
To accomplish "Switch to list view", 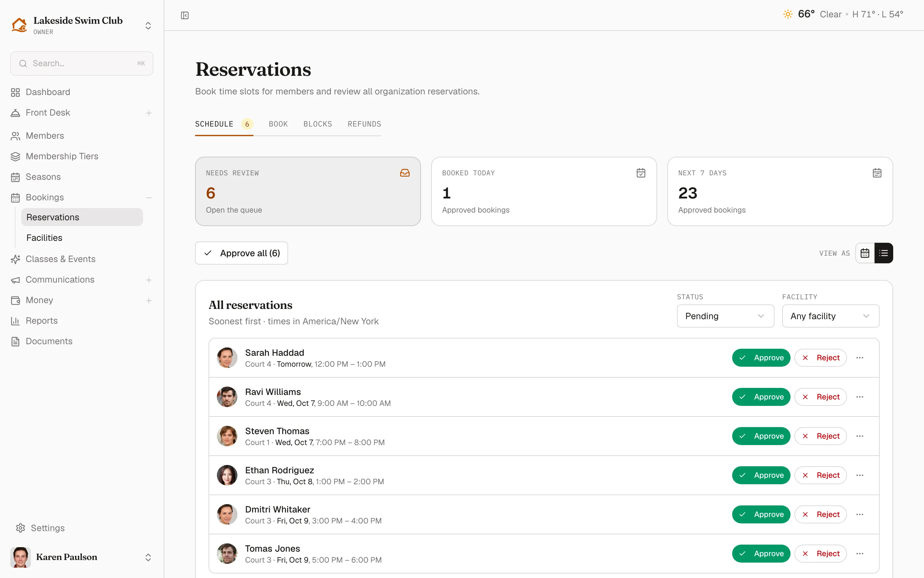I will point(884,253).
